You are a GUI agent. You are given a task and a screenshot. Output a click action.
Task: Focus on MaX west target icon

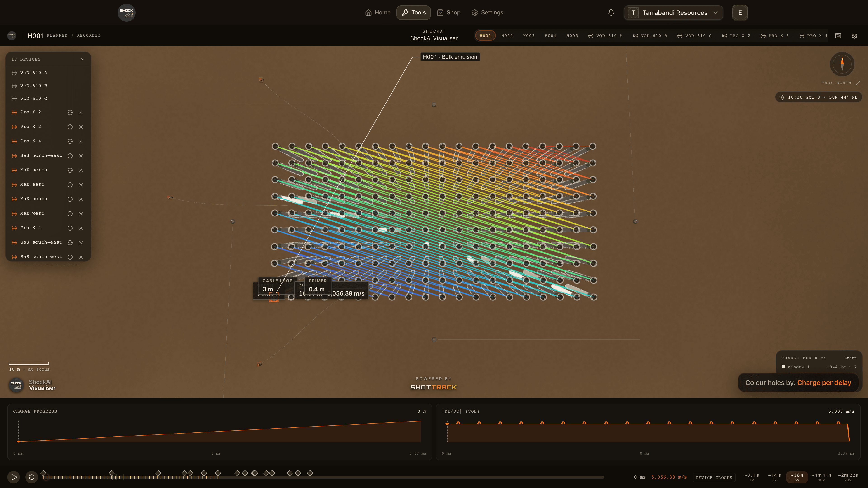[x=70, y=213]
